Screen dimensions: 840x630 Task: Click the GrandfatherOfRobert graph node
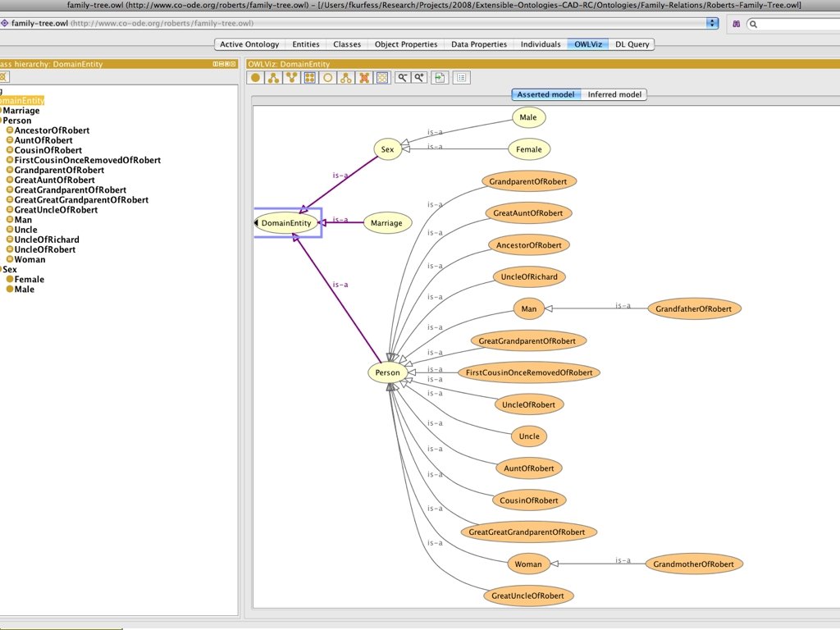tap(693, 308)
